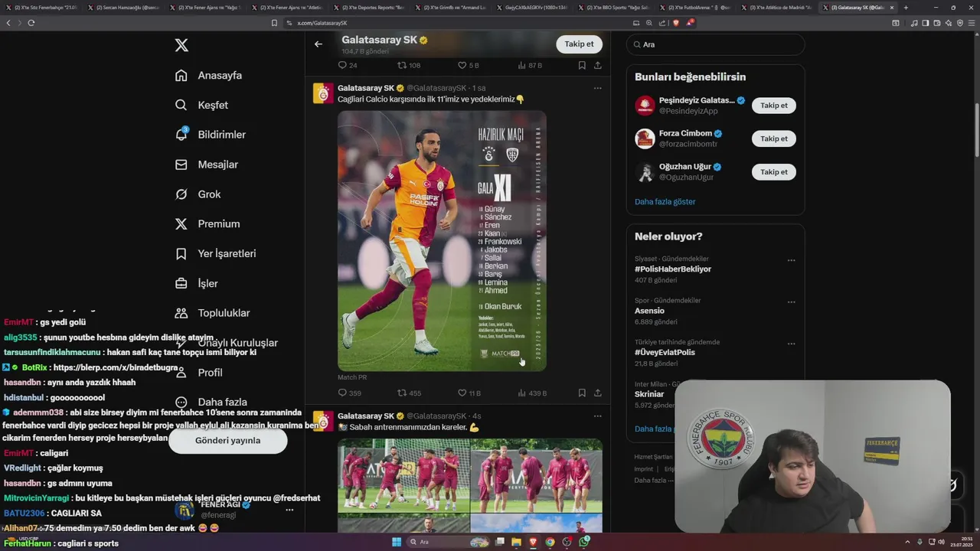Open the first training photo in the tweet
Screen dimensions: 980x551
403,475
